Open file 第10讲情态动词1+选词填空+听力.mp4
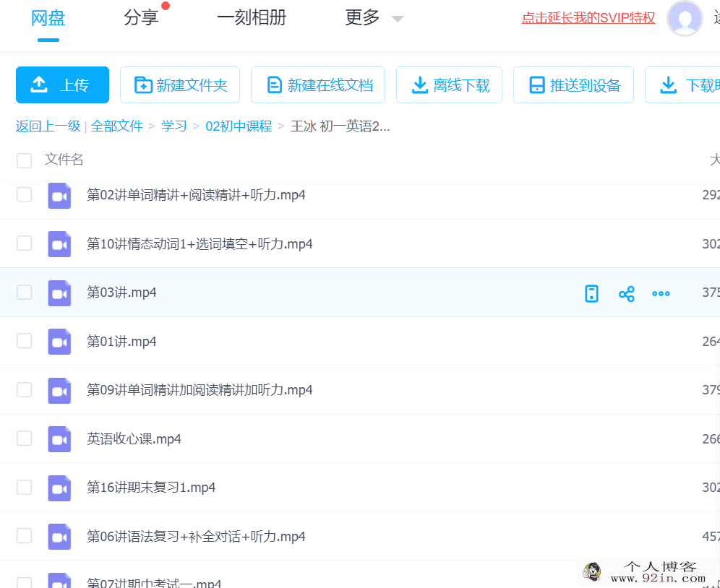The height and width of the screenshot is (588, 720). 200,243
